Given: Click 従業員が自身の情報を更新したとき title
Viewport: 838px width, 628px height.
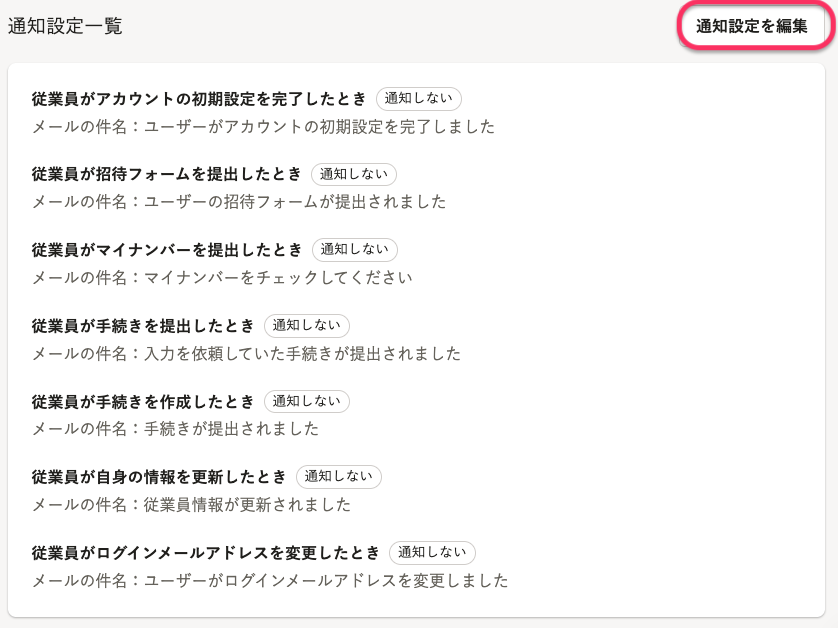Looking at the screenshot, I should [x=159, y=477].
